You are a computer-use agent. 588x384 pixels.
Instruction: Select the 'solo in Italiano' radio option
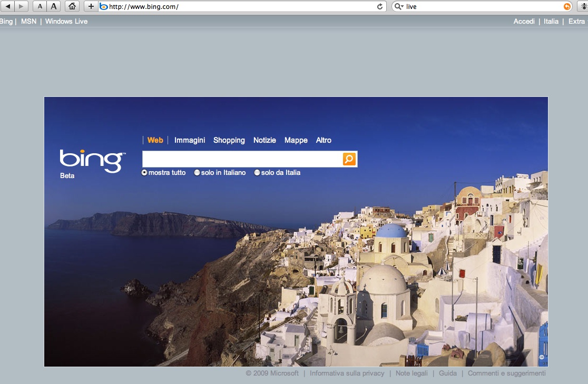click(x=197, y=172)
